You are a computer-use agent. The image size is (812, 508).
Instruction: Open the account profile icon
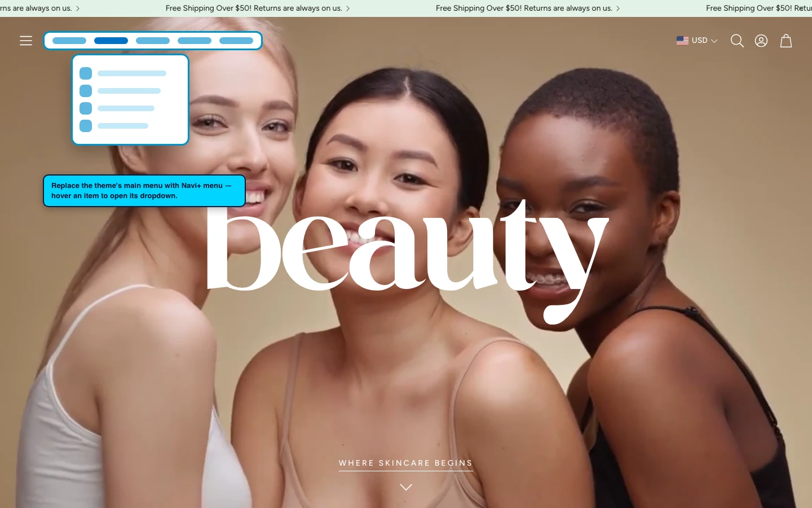pyautogui.click(x=761, y=41)
